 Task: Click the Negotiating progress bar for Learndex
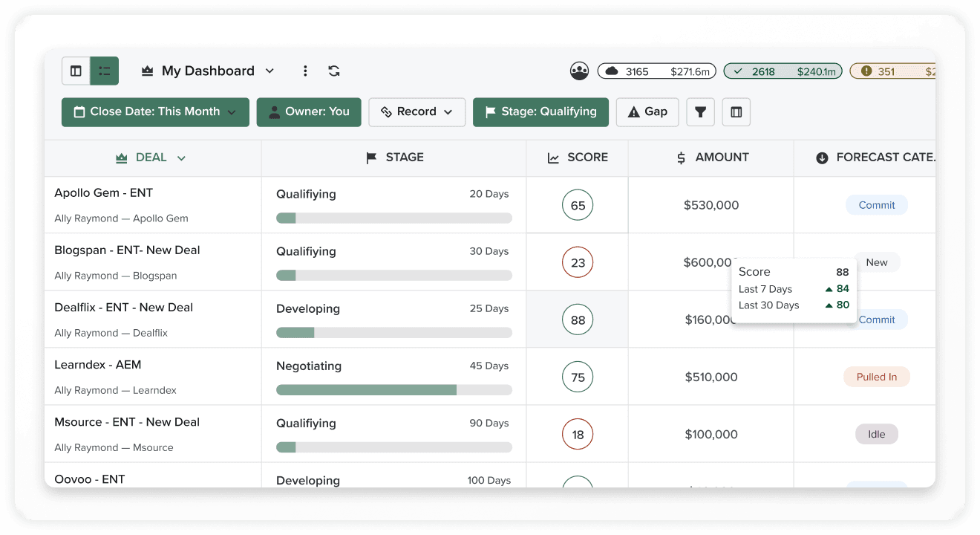[394, 389]
